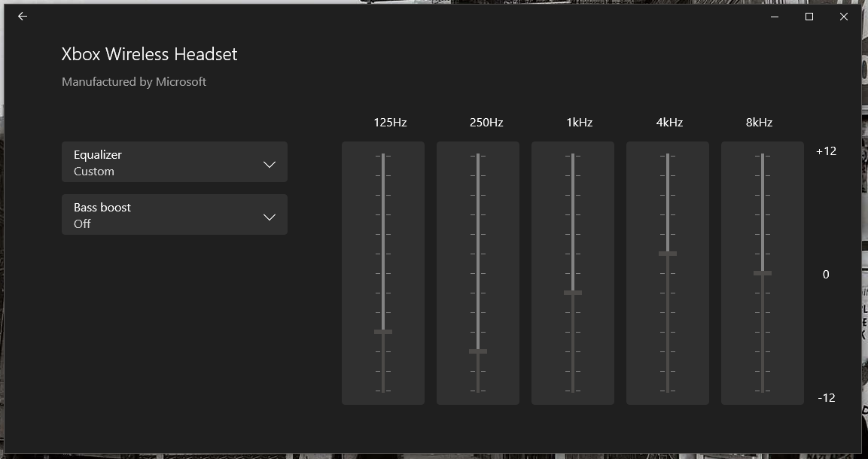Click the 0 scale label
This screenshot has width=868, height=459.
click(x=826, y=275)
